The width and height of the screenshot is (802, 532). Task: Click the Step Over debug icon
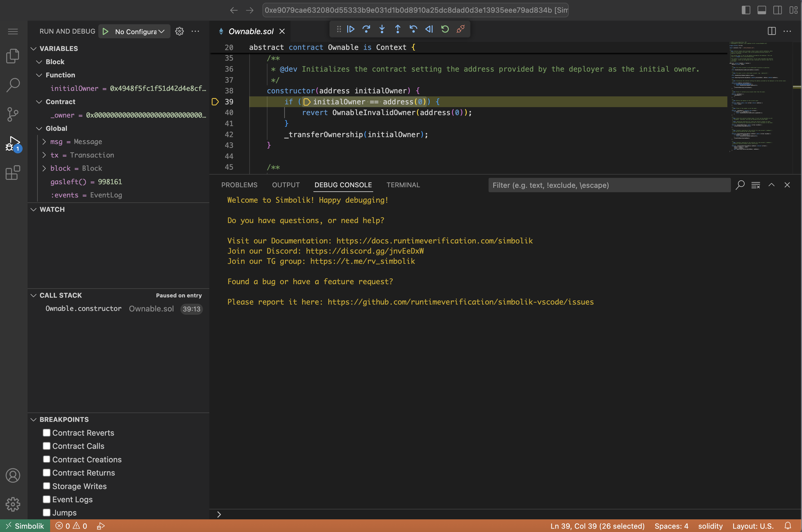pyautogui.click(x=366, y=29)
